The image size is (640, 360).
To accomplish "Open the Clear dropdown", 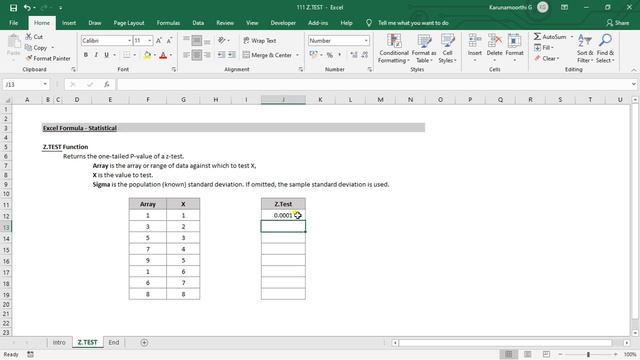I will point(547,58).
